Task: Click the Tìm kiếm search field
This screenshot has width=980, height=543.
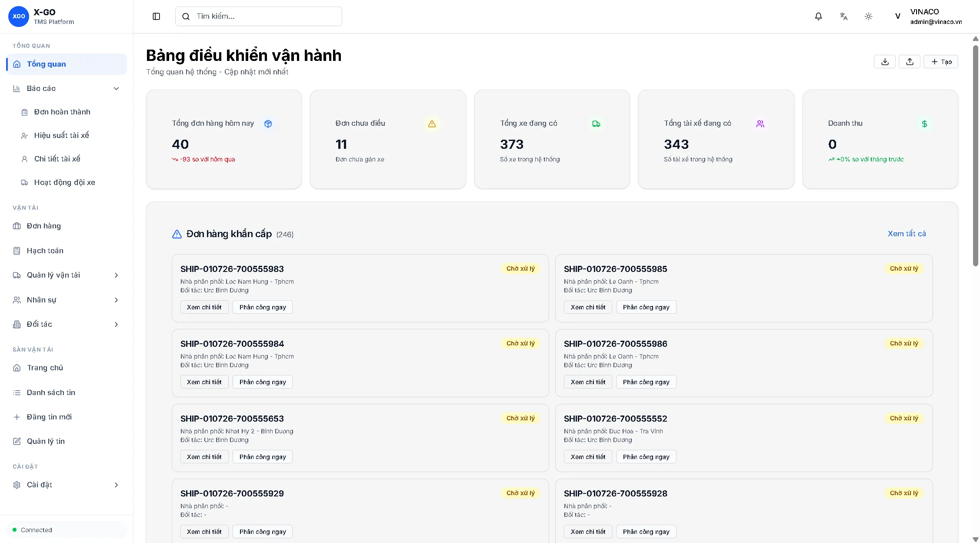Action: click(259, 17)
